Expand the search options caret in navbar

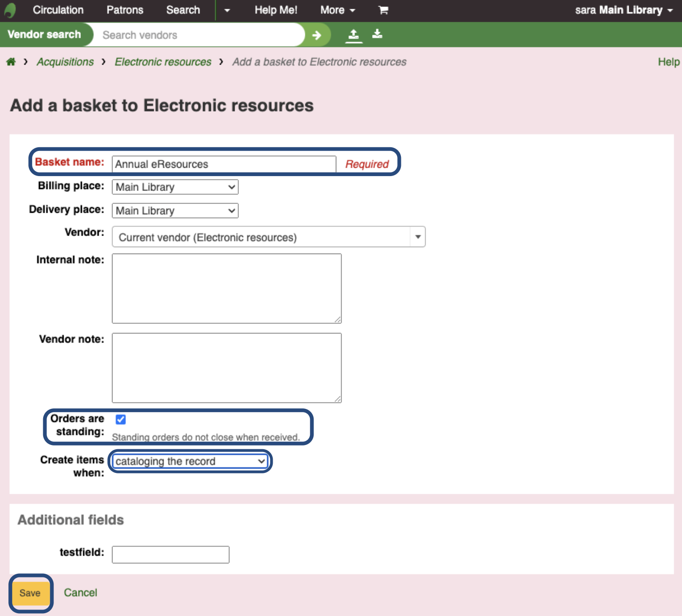click(227, 10)
